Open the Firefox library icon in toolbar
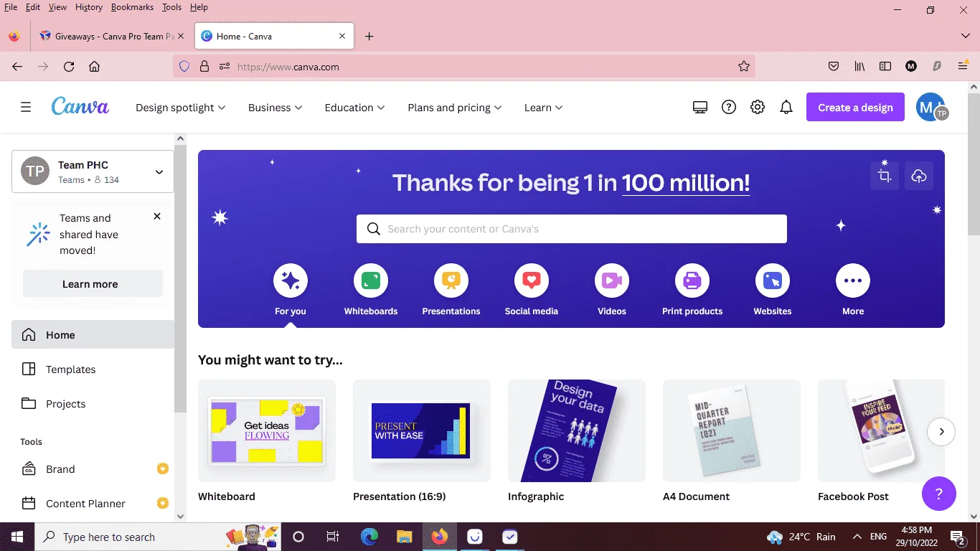The image size is (980, 551). pos(859,67)
